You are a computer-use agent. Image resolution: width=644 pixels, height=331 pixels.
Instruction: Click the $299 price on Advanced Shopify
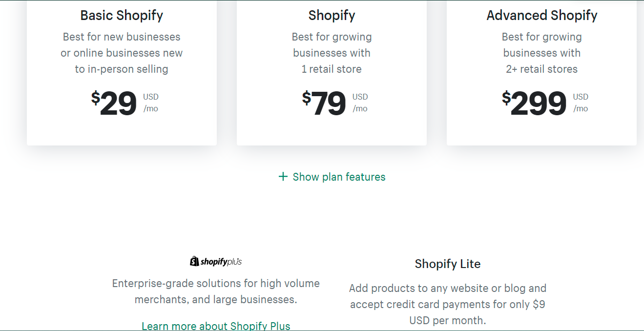[538, 103]
